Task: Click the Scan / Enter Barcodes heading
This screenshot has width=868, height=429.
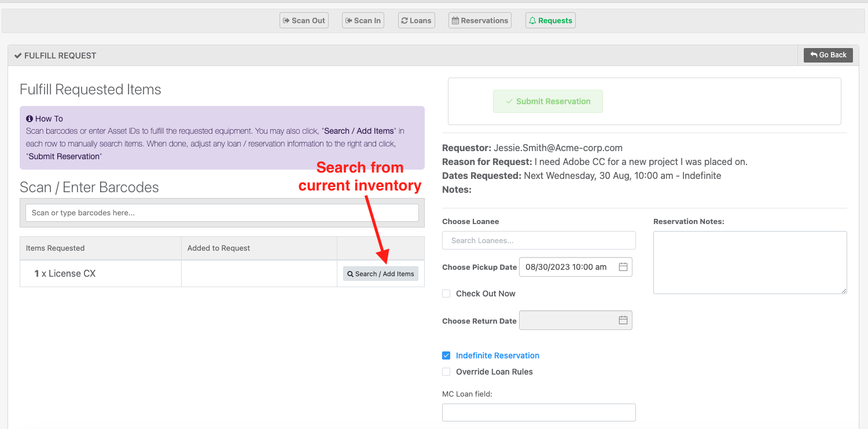Action: click(89, 187)
